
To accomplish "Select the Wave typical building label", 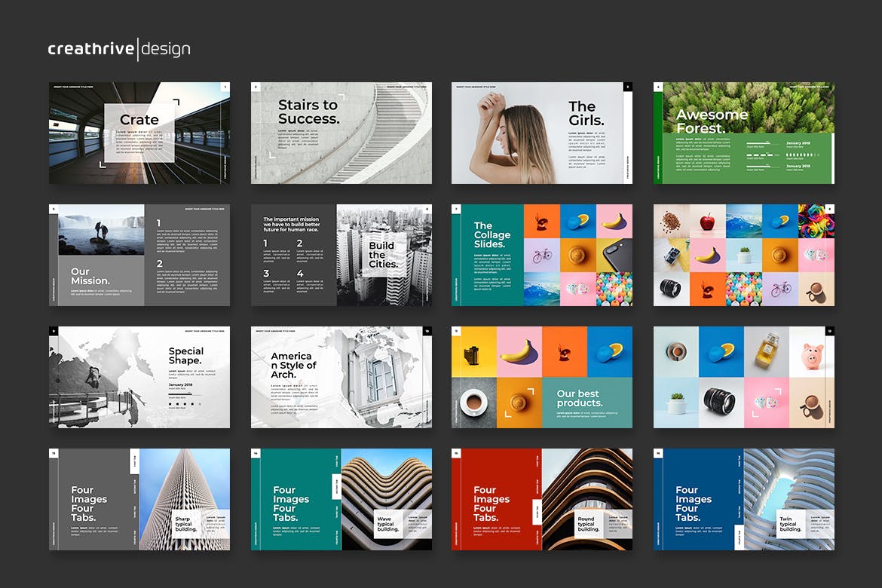I will 387,524.
